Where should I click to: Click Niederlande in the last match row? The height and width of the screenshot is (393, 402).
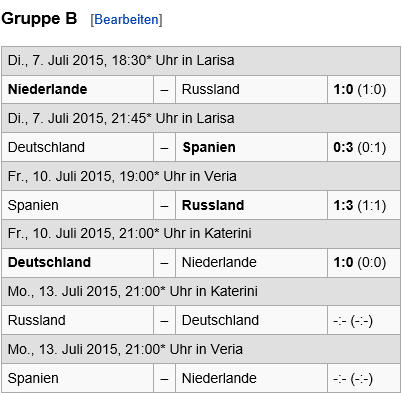(219, 378)
